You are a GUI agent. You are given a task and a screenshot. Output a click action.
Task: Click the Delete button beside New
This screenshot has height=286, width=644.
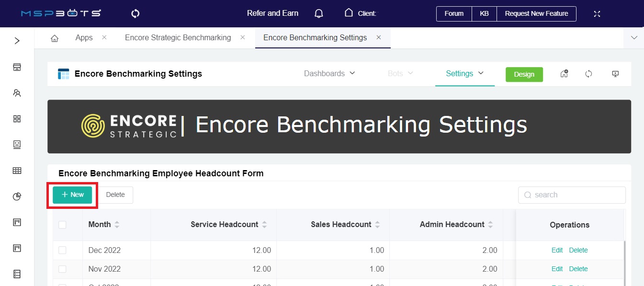click(115, 195)
